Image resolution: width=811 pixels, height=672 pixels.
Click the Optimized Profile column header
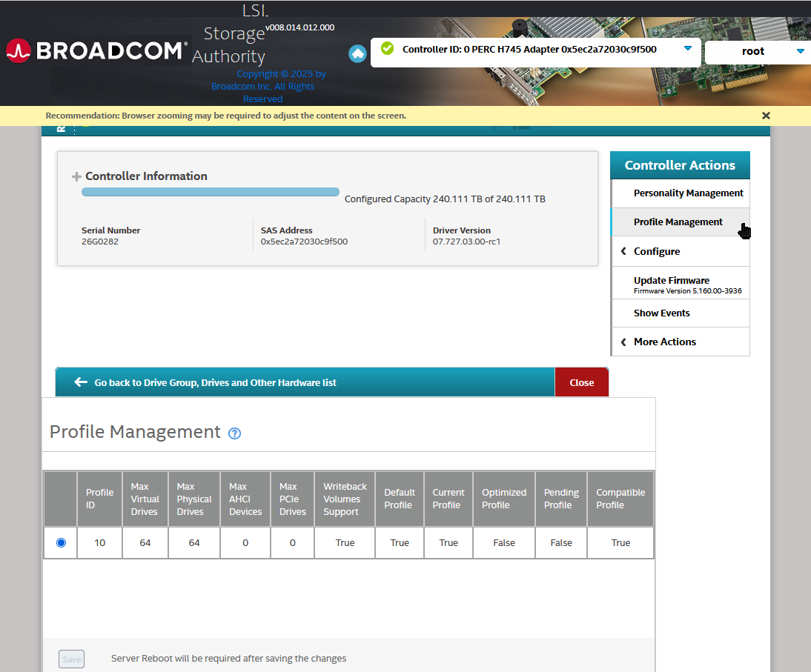coord(504,499)
